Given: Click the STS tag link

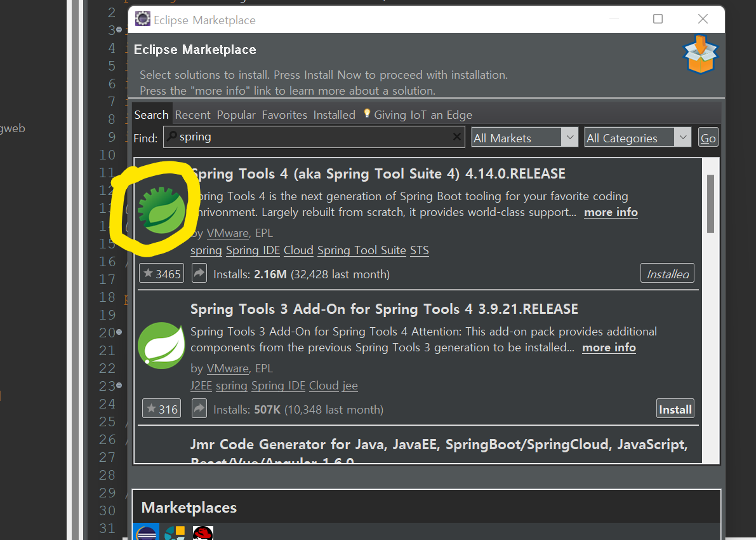Looking at the screenshot, I should pos(420,250).
